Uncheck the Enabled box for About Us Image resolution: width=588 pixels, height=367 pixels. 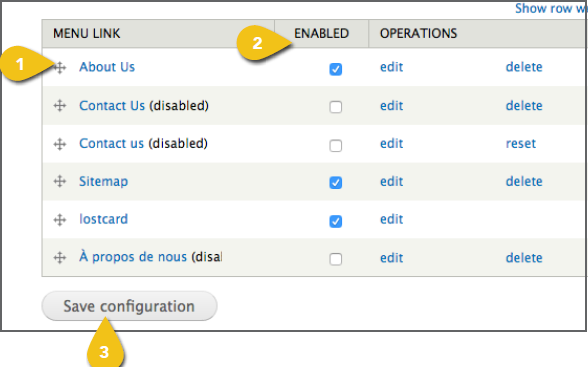click(336, 69)
